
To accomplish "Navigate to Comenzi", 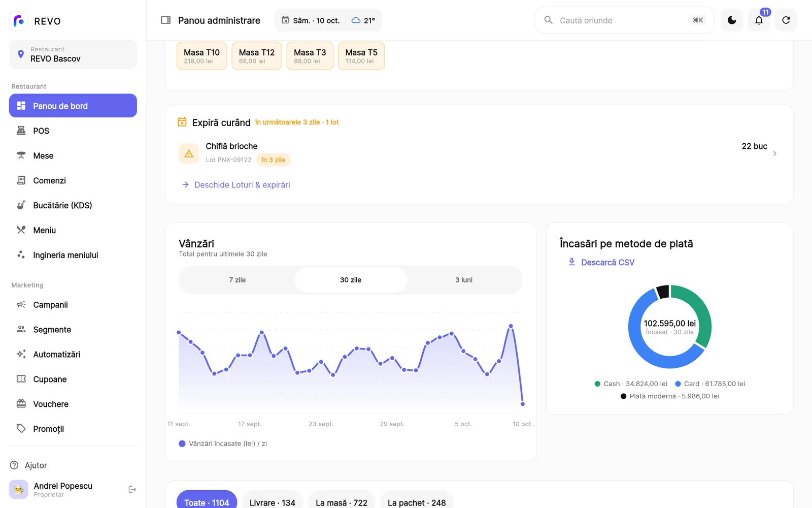I will pyautogui.click(x=73, y=180).
